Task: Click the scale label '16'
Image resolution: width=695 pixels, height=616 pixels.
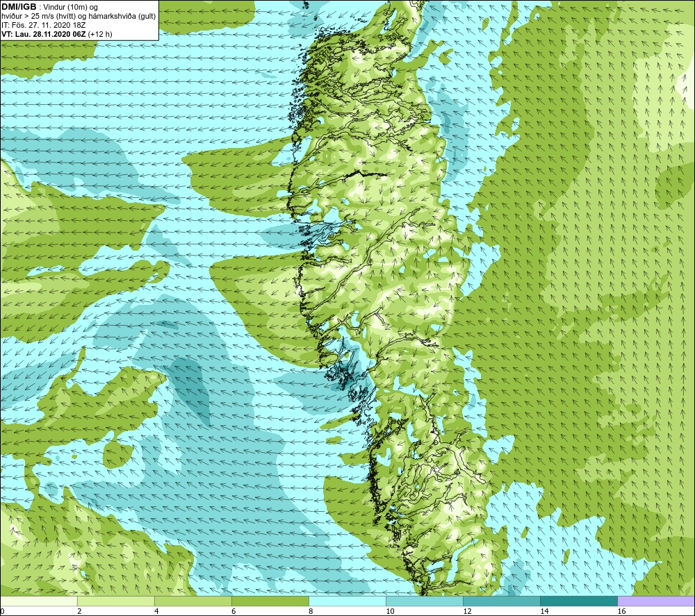Action: (621, 612)
